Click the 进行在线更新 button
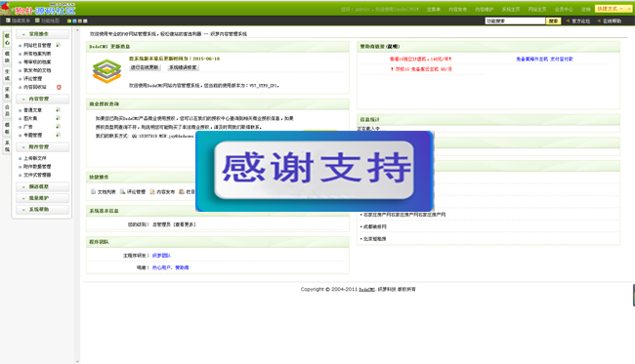Viewport: 635px width, 364px height. pyautogui.click(x=145, y=67)
